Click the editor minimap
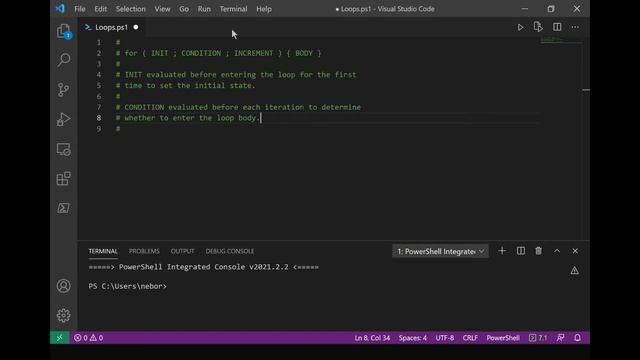Screen dimensions: 640x360 pos(561,40)
